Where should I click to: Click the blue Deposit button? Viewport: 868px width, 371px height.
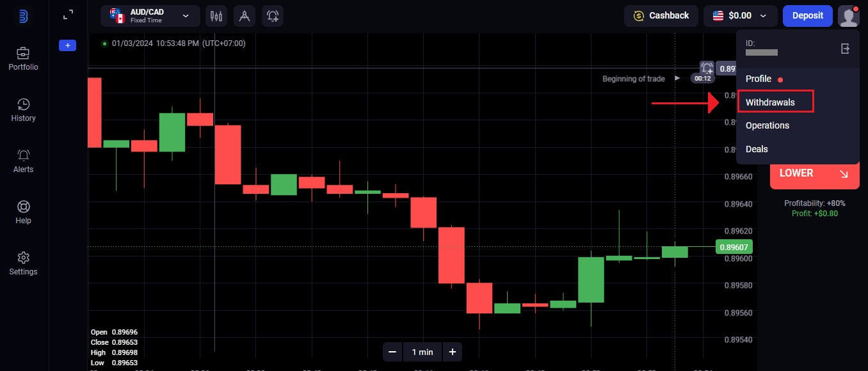[x=808, y=16]
